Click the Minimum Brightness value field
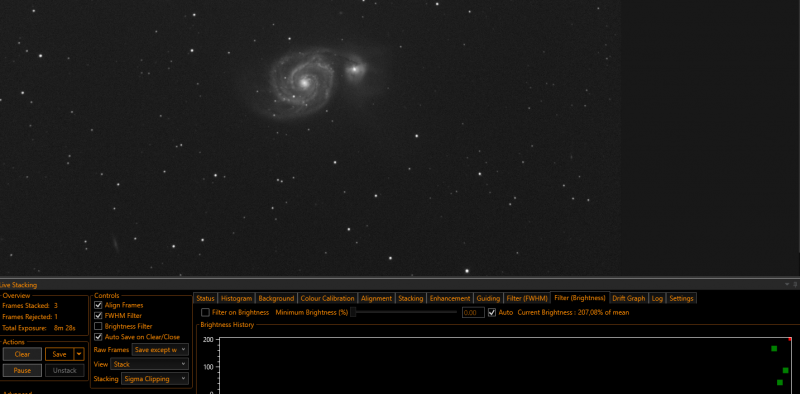 [x=473, y=312]
